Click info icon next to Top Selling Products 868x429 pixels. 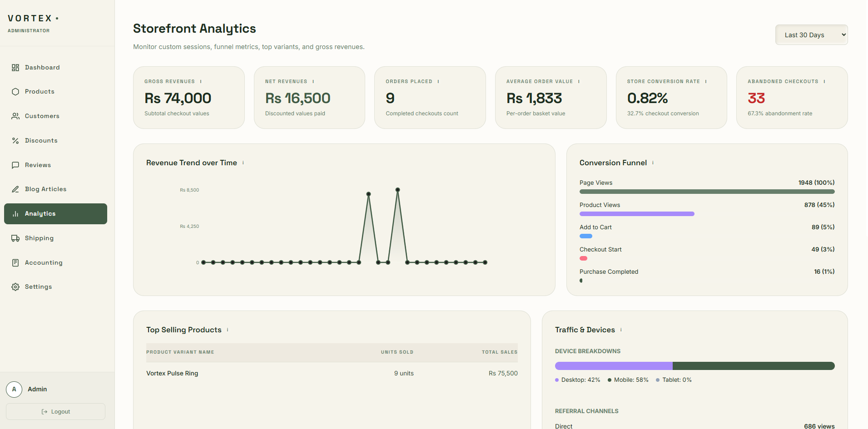click(228, 330)
